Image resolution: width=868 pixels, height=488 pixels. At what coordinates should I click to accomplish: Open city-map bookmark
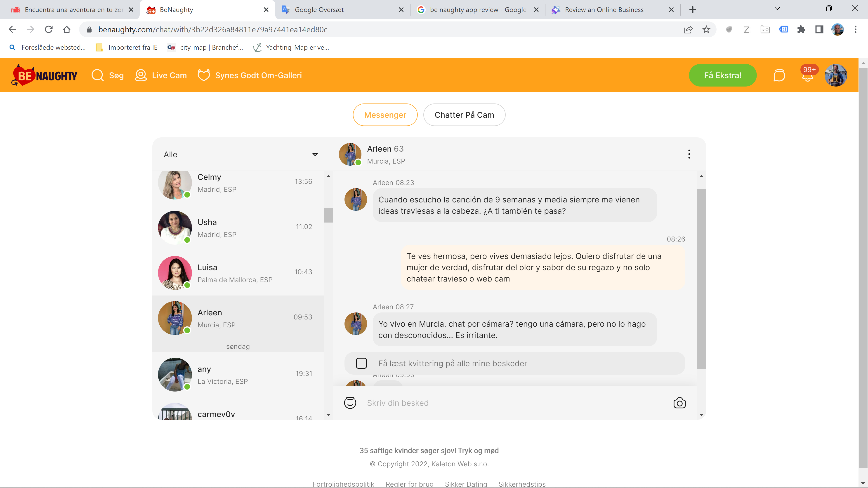(205, 47)
